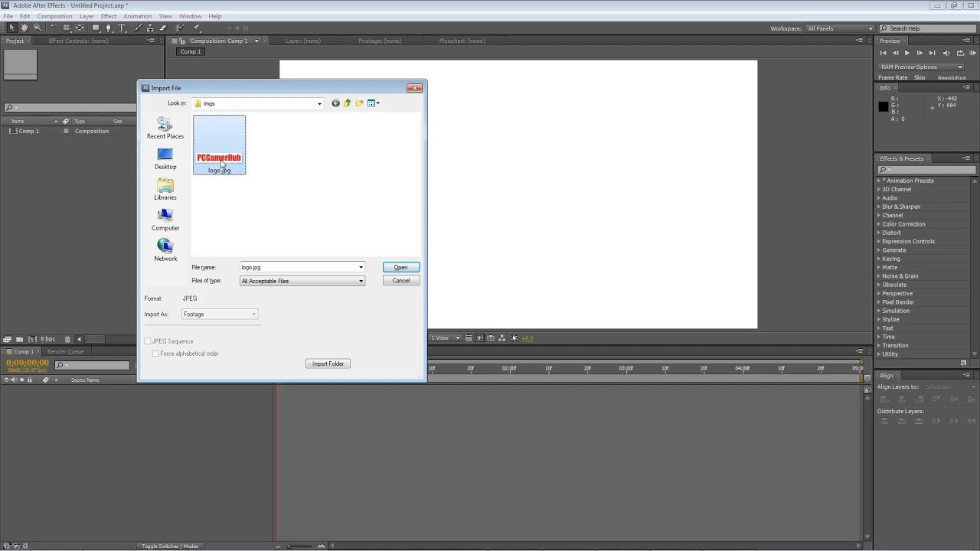Viewport: 980px width, 551px height.
Task: Go to Desktop in dialog sidebar
Action: click(165, 159)
